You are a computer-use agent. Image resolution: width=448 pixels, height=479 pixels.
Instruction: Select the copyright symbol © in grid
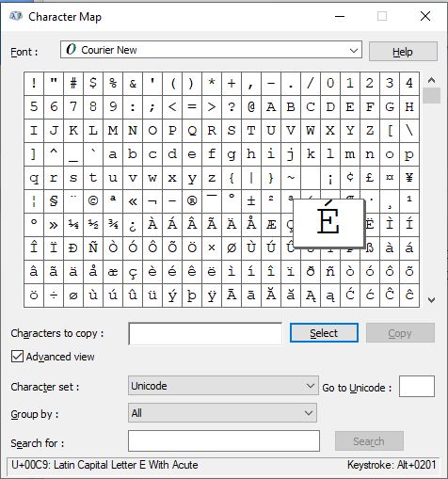[93, 201]
